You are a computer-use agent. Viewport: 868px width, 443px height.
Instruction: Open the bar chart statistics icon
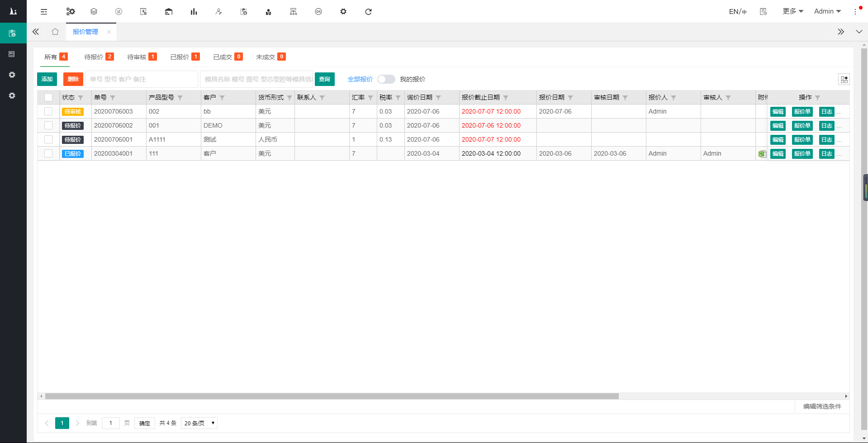[x=194, y=12]
